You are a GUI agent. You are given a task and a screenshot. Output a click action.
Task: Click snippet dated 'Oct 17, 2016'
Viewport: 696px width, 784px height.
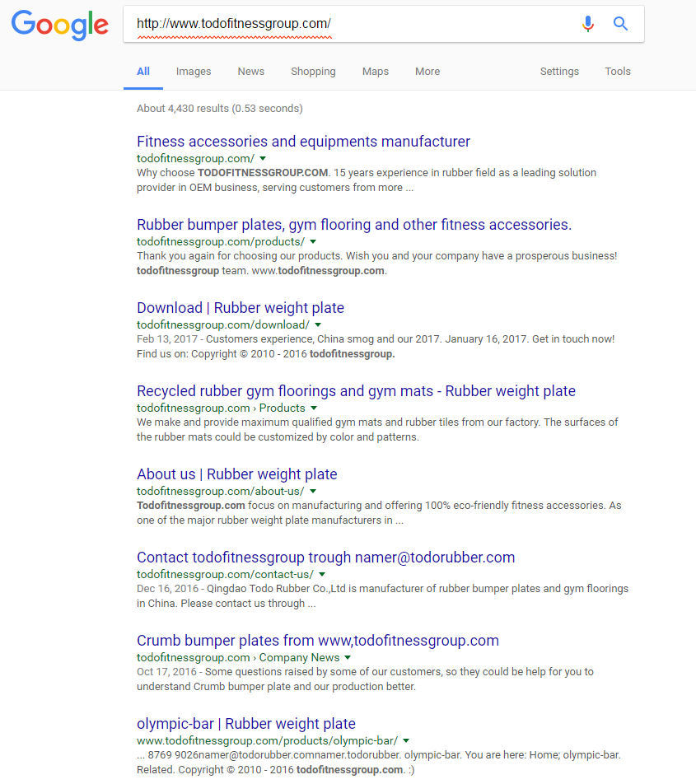point(365,679)
